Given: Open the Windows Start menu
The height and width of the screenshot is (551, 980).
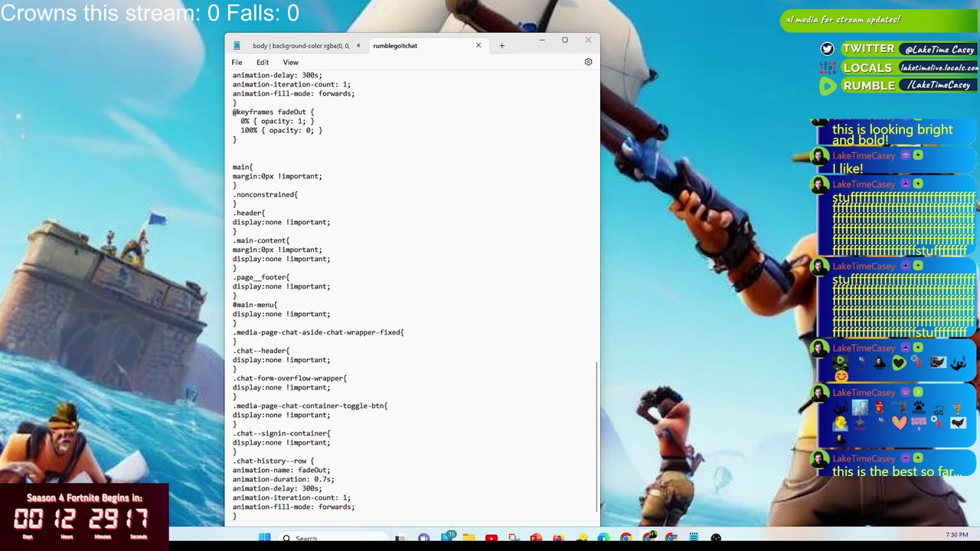Looking at the screenshot, I should 264,537.
